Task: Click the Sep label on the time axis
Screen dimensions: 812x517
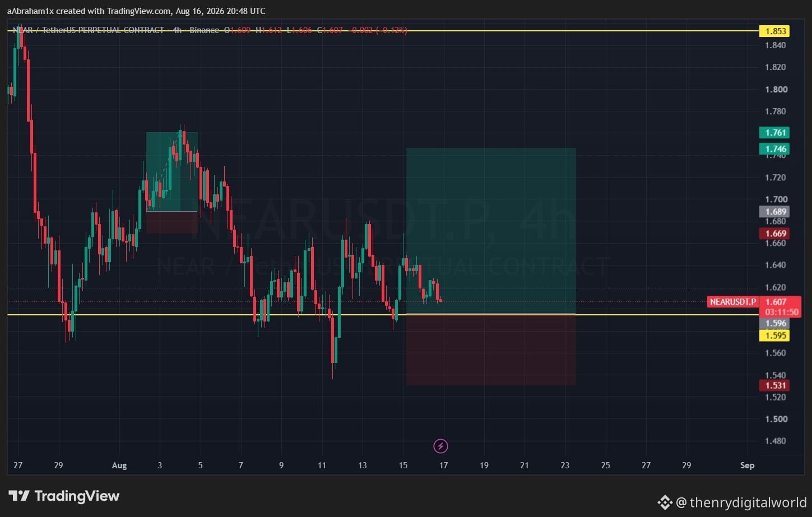Action: point(747,465)
